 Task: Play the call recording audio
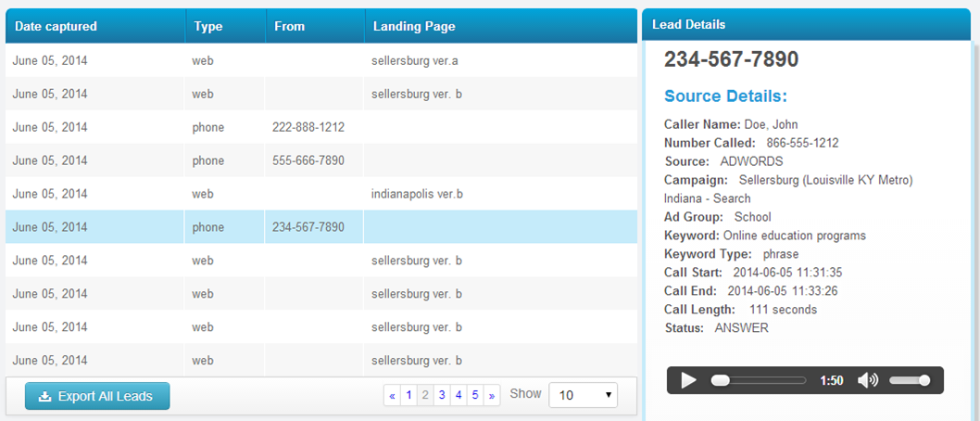[x=688, y=380]
